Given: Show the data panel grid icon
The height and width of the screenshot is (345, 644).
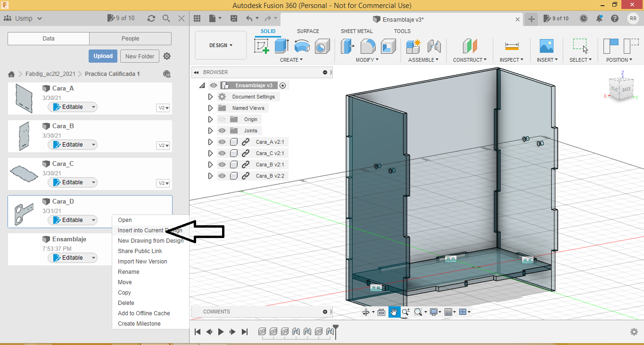Looking at the screenshot, I should click(198, 18).
